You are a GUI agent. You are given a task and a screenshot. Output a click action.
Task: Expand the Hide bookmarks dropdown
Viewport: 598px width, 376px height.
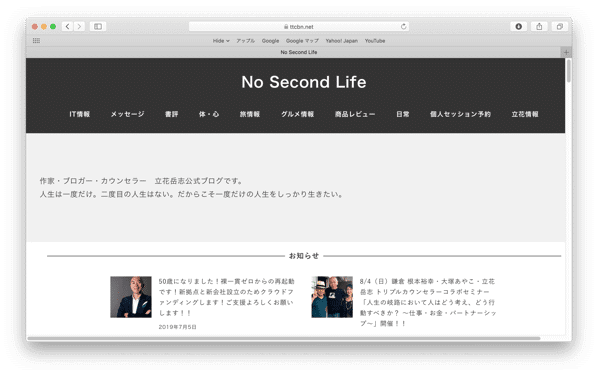(221, 41)
